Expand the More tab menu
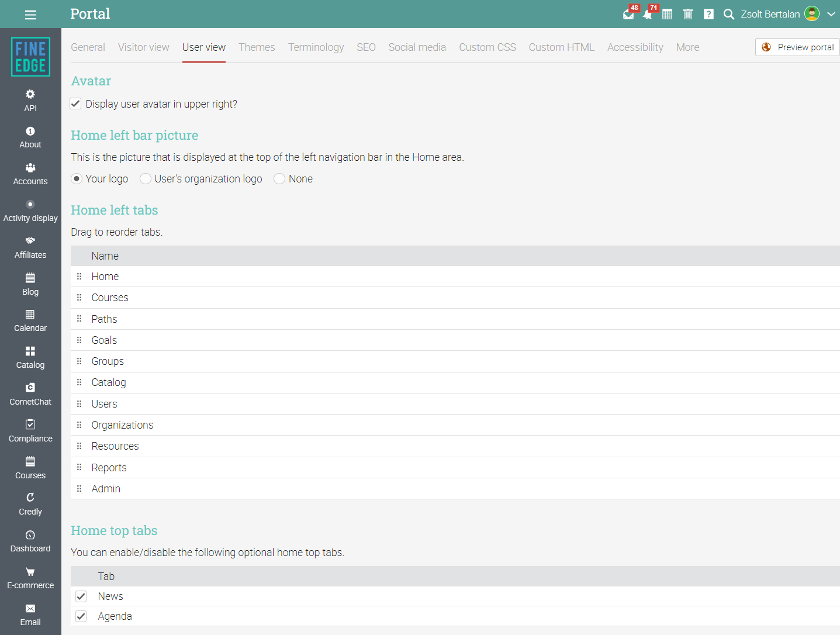Screen dimensions: 840x635 (687, 47)
